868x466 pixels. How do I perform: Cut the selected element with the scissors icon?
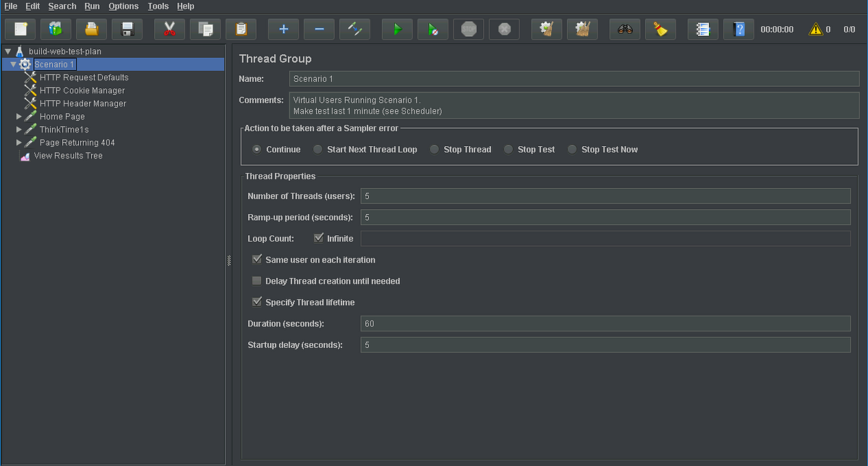[x=169, y=29]
